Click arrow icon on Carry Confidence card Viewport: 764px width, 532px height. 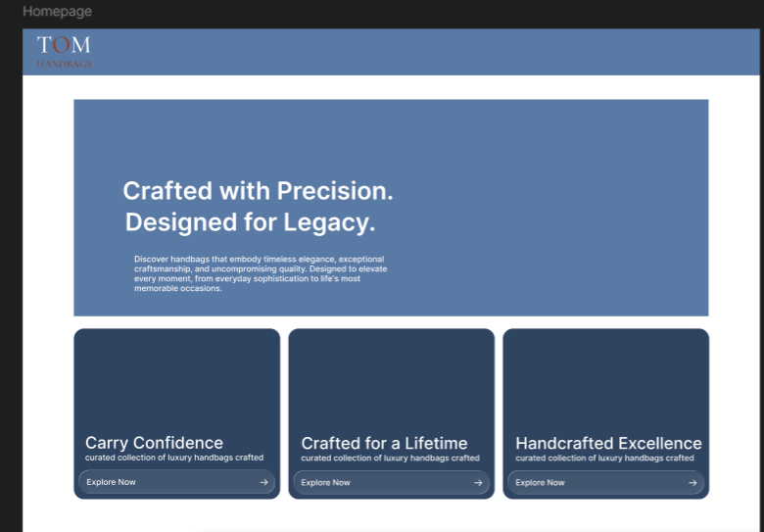[x=263, y=482]
